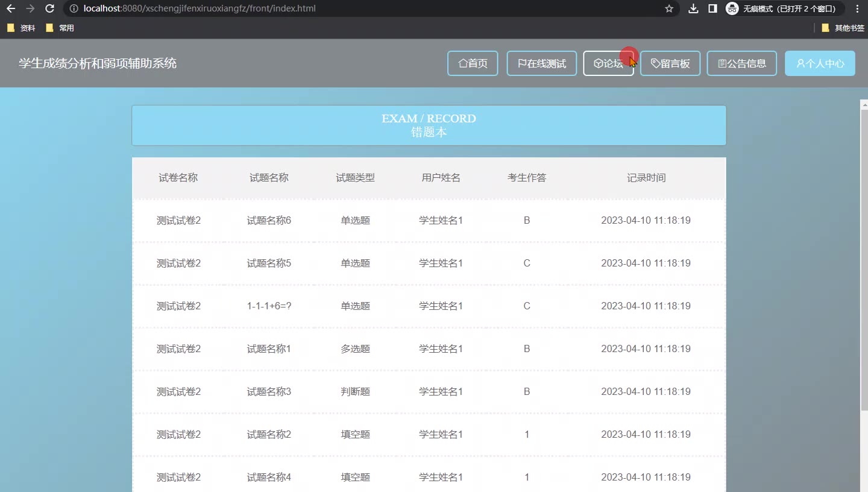Image resolution: width=868 pixels, height=492 pixels.
Task: Select the 1-1-1+6=? question cell
Action: coord(269,306)
